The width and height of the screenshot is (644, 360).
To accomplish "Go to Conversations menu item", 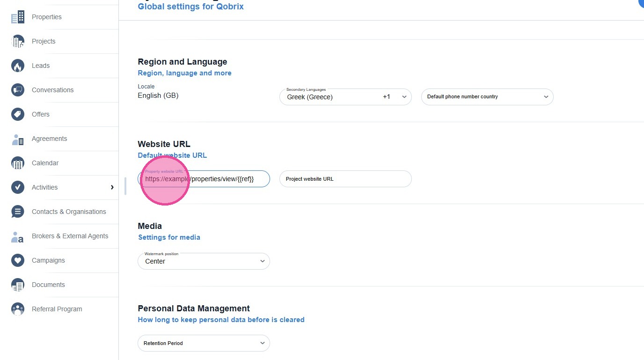I will pyautogui.click(x=52, y=90).
